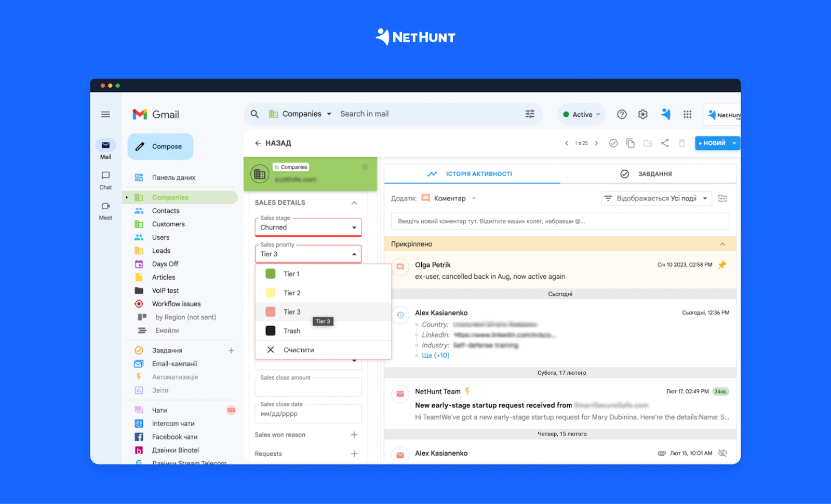Image resolution: width=831 pixels, height=504 pixels.
Task: Switch to the ЗАВДАННЯ tab
Action: (648, 174)
